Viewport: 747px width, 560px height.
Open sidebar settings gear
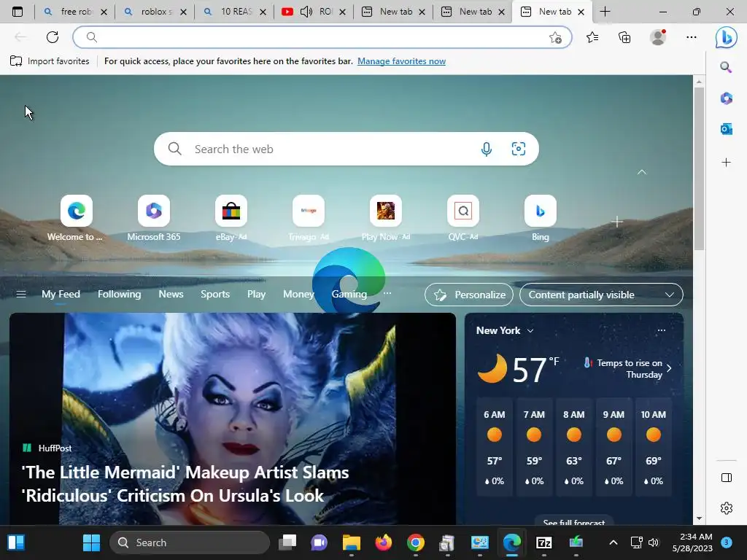point(726,508)
